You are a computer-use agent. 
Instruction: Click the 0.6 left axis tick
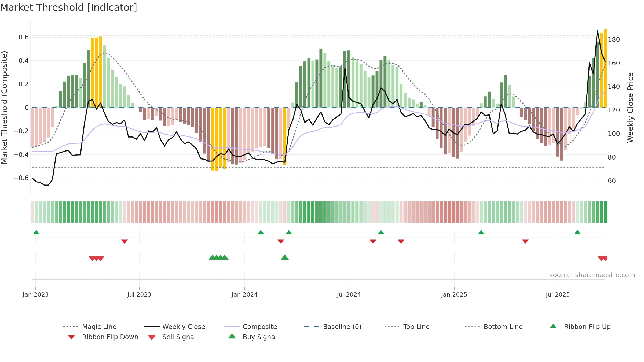click(24, 37)
